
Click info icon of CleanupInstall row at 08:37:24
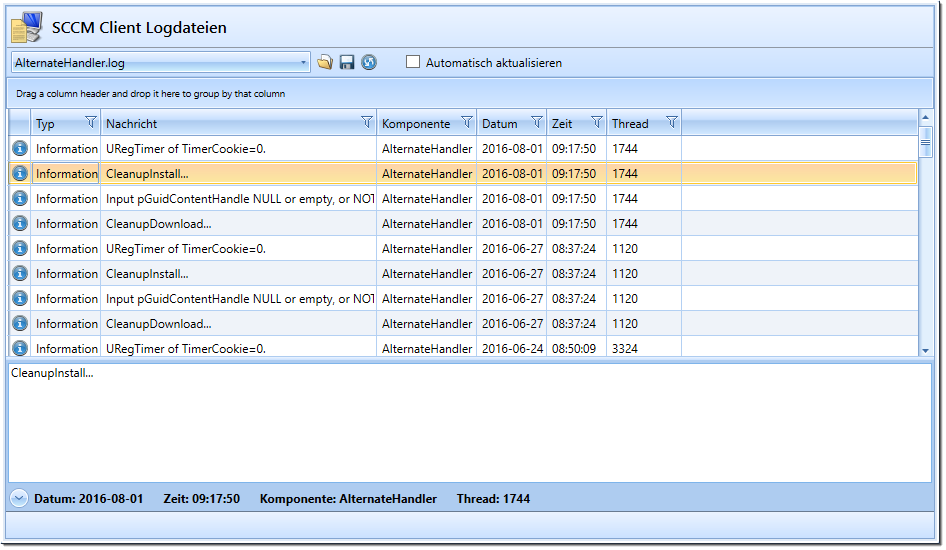(x=20, y=274)
